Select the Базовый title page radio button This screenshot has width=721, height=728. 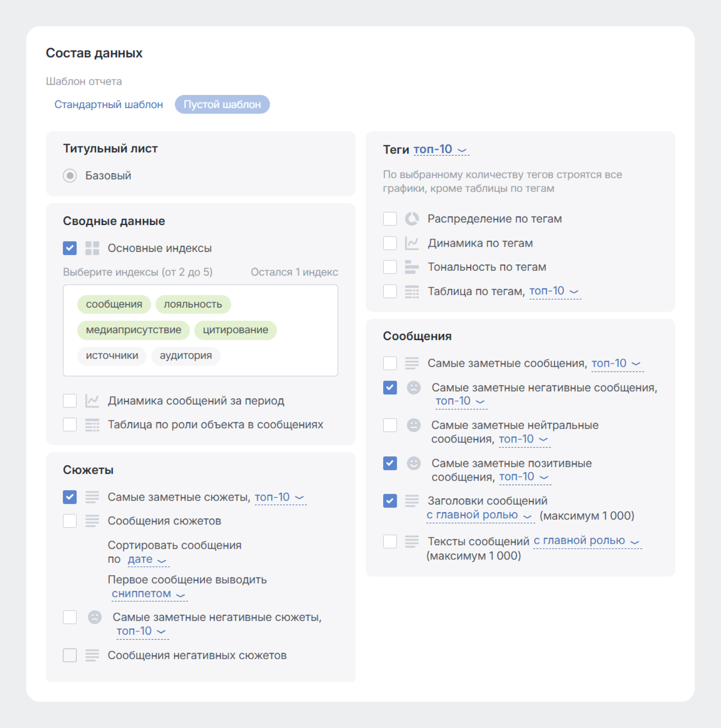[x=70, y=175]
